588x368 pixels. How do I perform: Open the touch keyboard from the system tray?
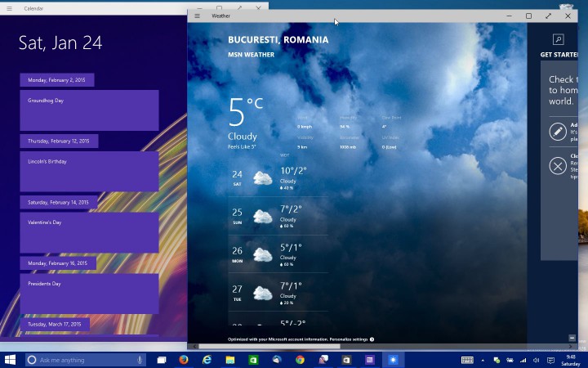click(467, 360)
